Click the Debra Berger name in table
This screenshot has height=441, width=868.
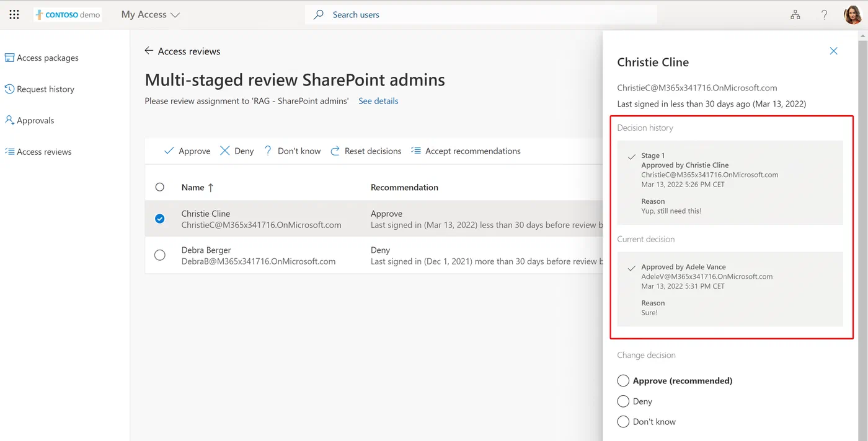(206, 250)
